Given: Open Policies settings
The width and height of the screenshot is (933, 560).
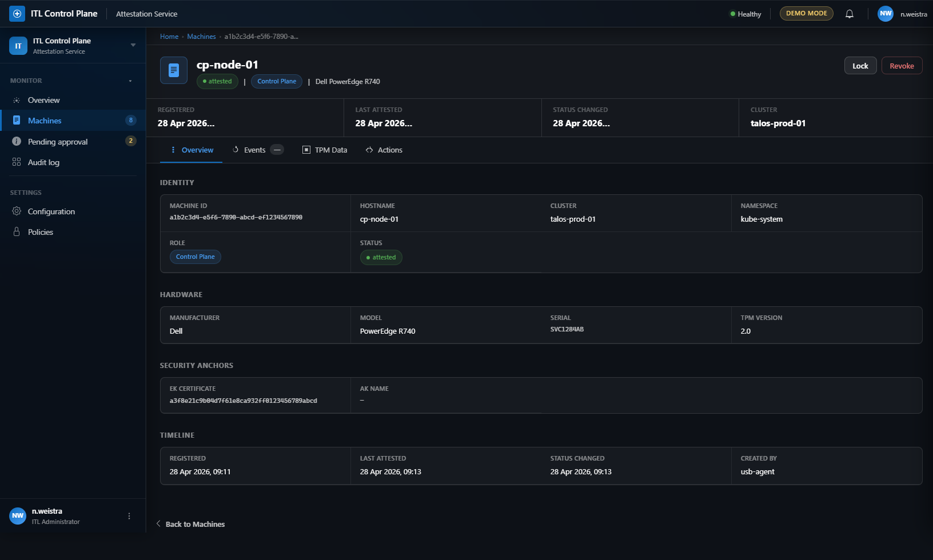Looking at the screenshot, I should 73,232.
